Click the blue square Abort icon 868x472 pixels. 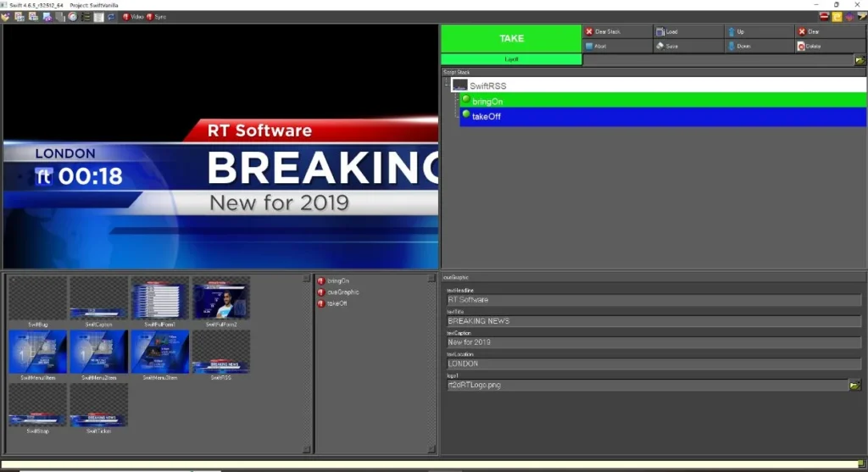589,46
